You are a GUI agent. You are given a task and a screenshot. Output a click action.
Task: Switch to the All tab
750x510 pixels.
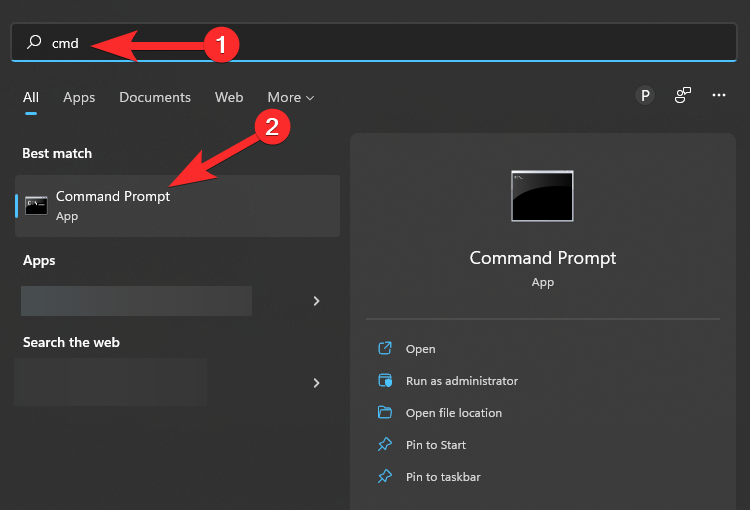tap(31, 97)
